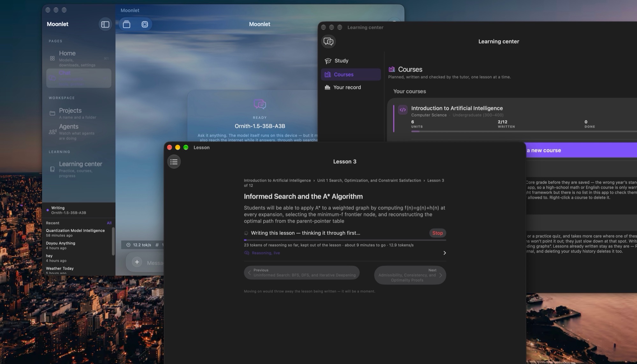637x364 pixels.
Task: Open Agents in Moonlet sidebar
Action: tap(79, 131)
